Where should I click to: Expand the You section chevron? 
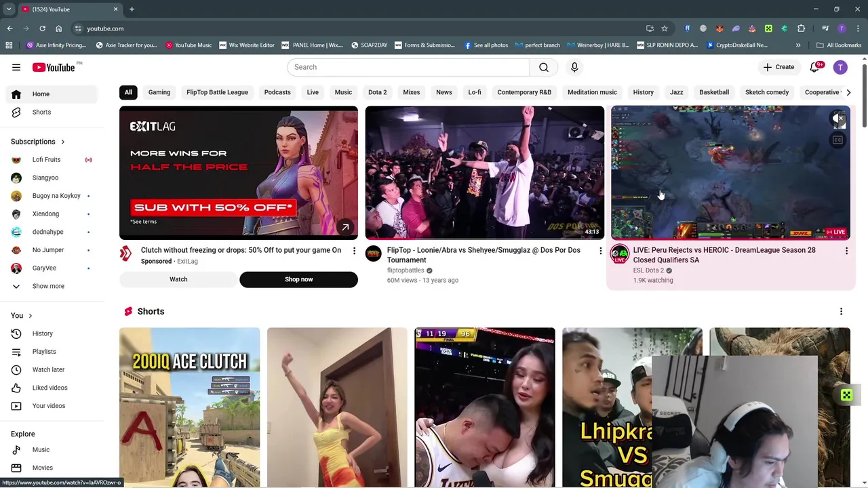[x=30, y=316]
